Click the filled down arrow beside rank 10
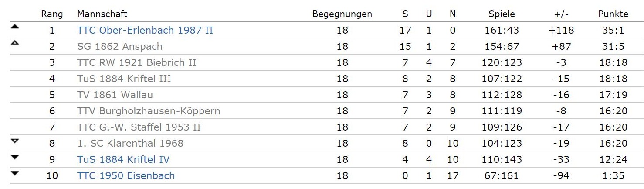Image resolution: width=644 pixels, height=189 pixels. 15,173
